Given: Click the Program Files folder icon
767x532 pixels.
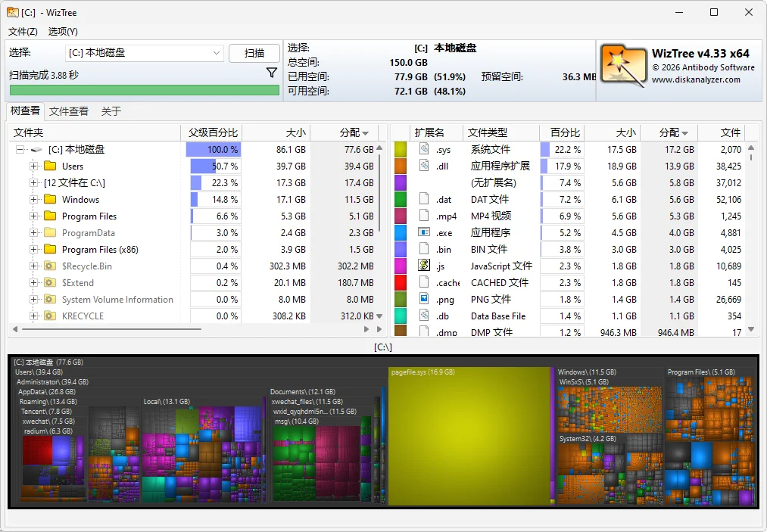Looking at the screenshot, I should pos(50,216).
